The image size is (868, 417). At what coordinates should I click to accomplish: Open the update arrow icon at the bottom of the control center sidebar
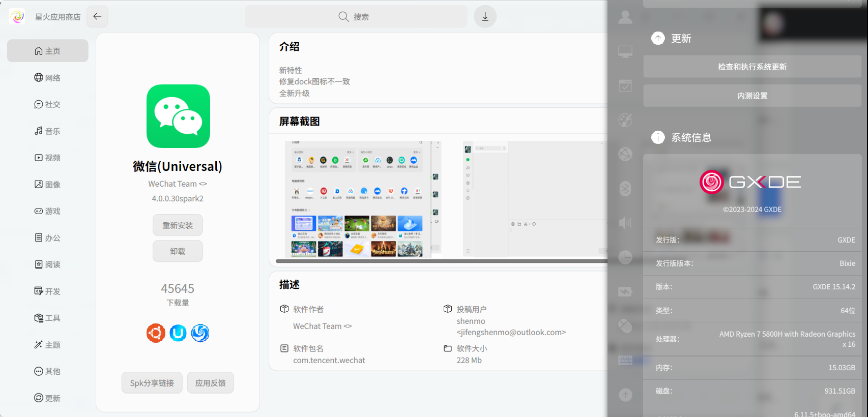[625, 395]
